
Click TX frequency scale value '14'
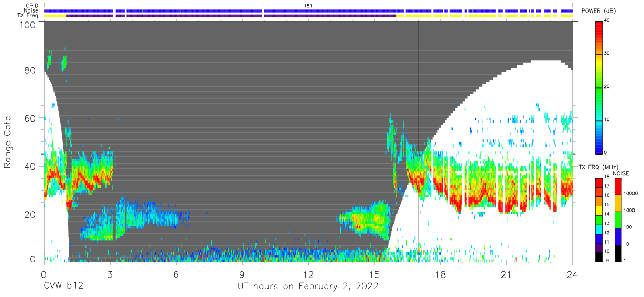[x=607, y=214]
